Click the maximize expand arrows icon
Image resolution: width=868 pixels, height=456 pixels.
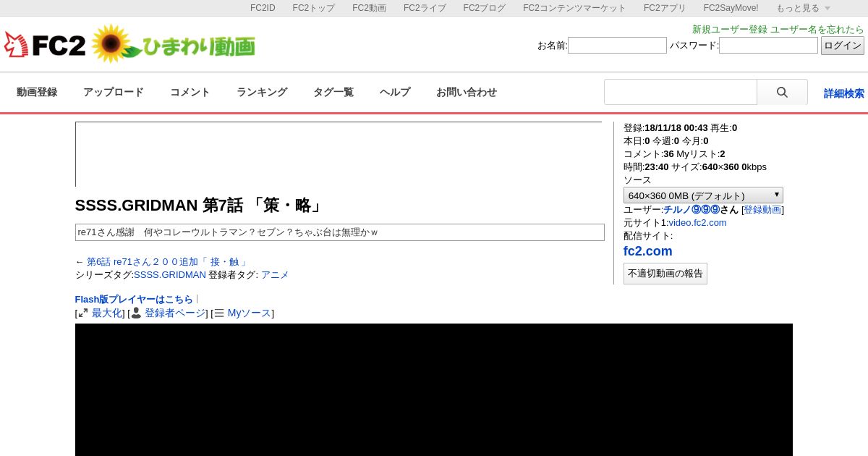tap(83, 313)
